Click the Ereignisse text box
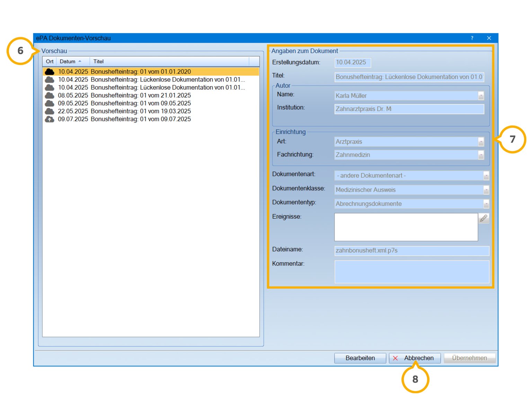Viewport: 532px width, 400px height. (x=406, y=227)
